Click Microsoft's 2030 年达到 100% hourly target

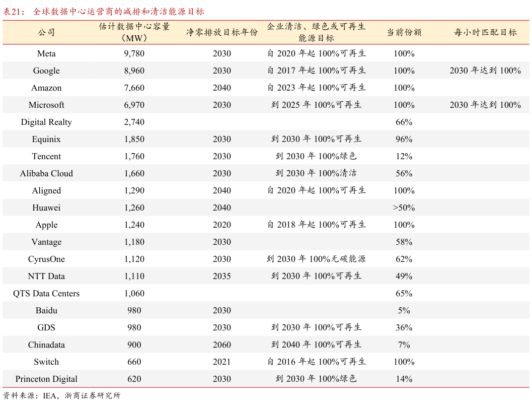point(485,105)
